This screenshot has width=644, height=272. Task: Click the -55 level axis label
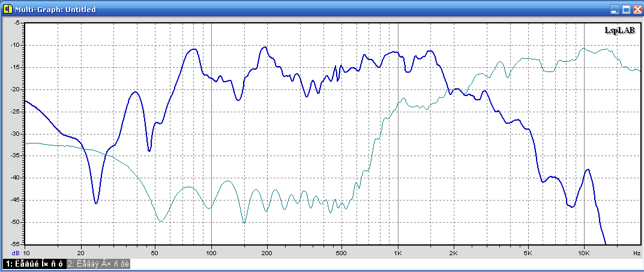pos(14,244)
